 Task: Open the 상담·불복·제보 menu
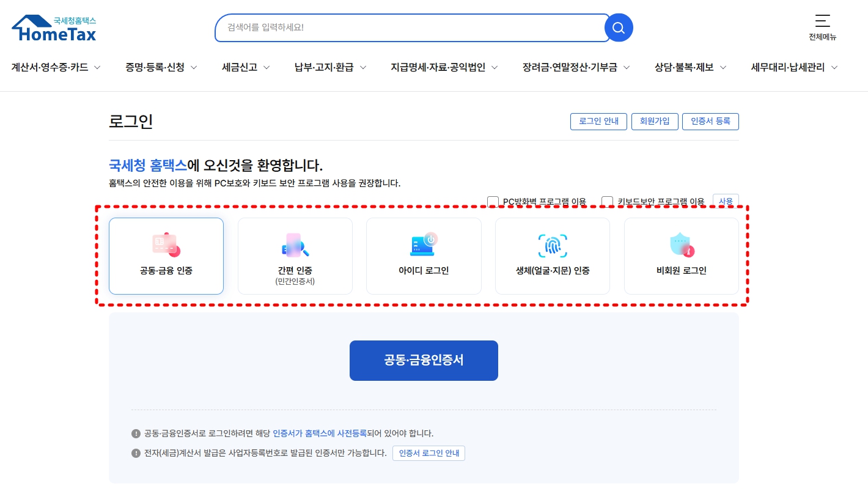click(x=684, y=67)
